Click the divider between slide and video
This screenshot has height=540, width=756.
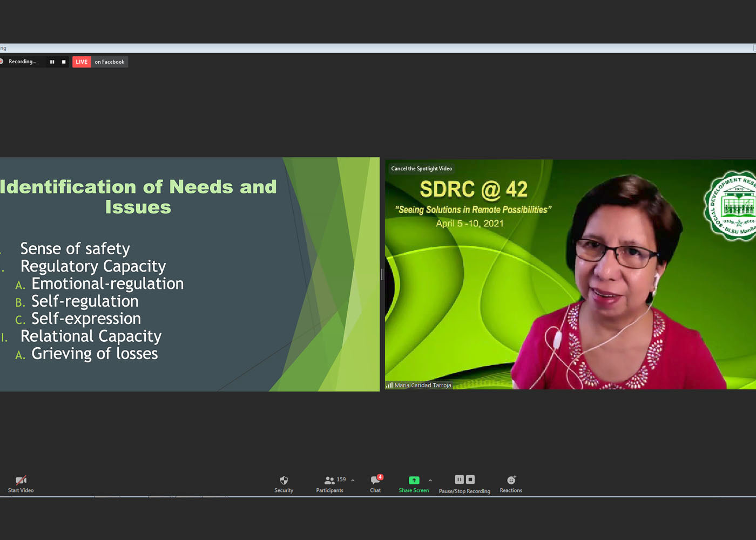click(x=382, y=274)
